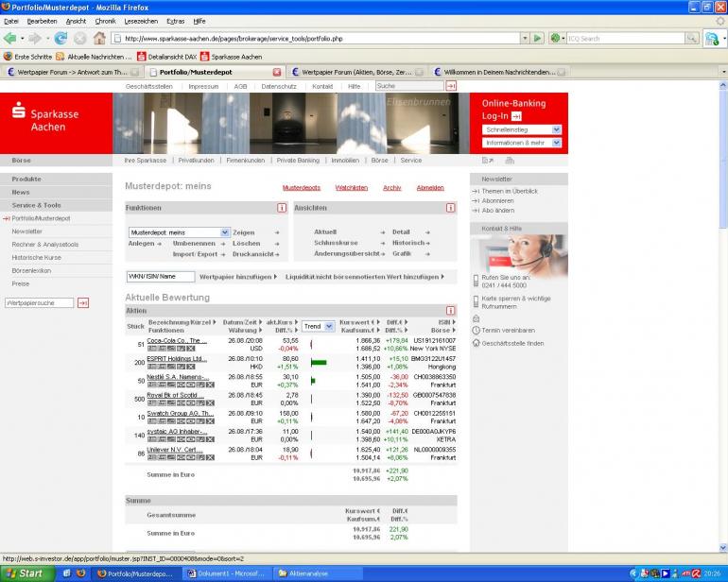
Task: Switch to Wertpapier Forum Antwort tab
Action: pos(71,72)
